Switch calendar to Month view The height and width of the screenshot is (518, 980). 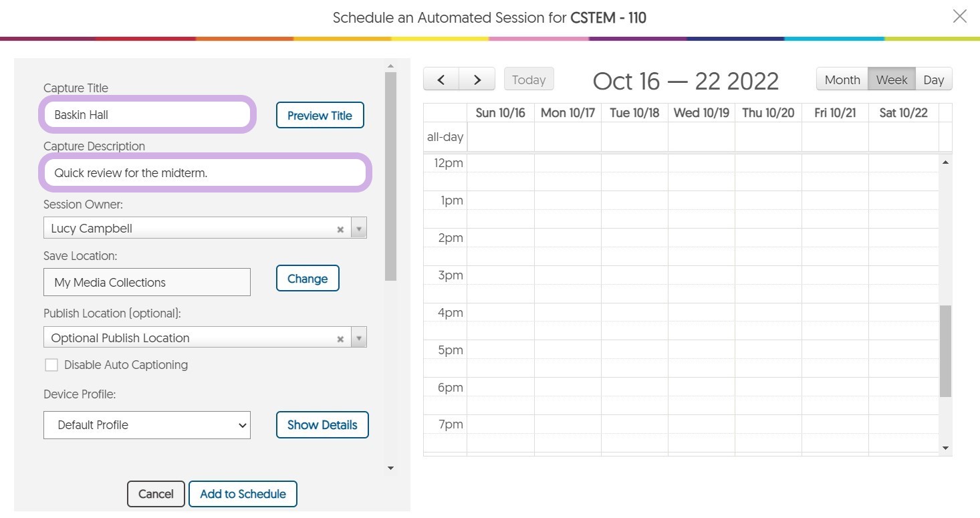[x=842, y=80]
